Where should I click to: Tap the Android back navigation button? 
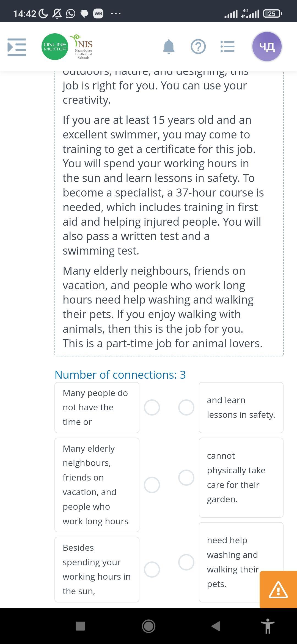pyautogui.click(x=216, y=626)
